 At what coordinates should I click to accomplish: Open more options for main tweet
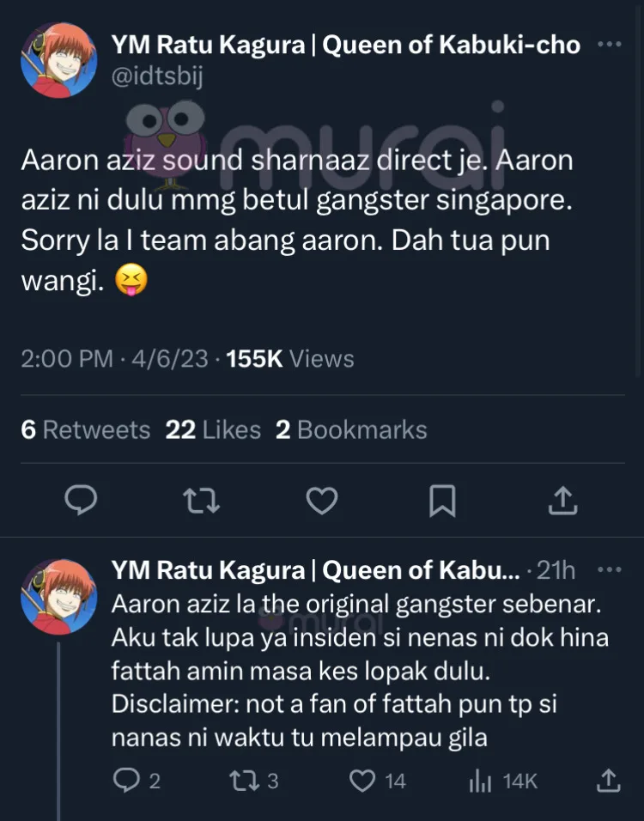coord(609,45)
